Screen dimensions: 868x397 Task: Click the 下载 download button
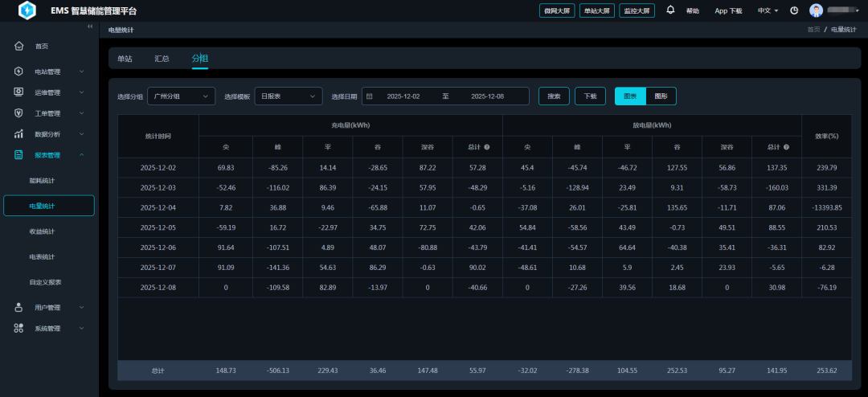(590, 96)
